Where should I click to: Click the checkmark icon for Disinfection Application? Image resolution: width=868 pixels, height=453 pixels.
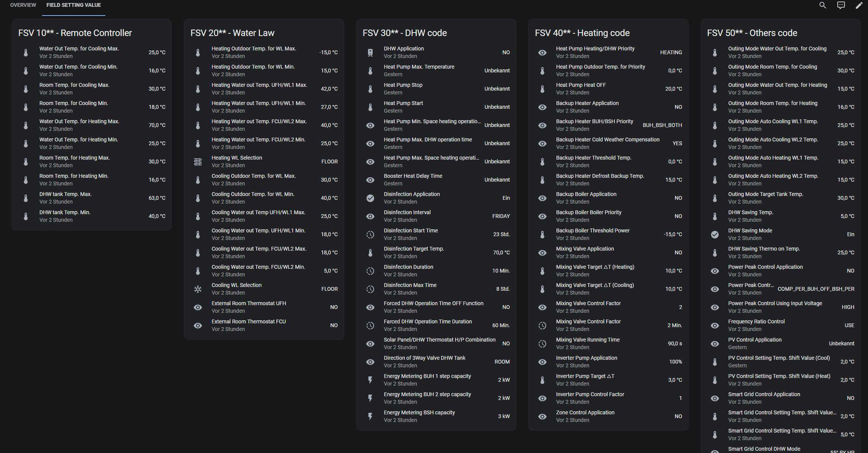click(x=370, y=198)
